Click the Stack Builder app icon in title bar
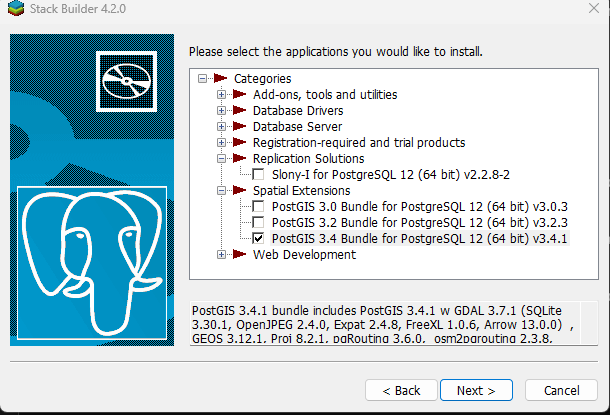The height and width of the screenshot is (415, 610). tap(16, 8)
